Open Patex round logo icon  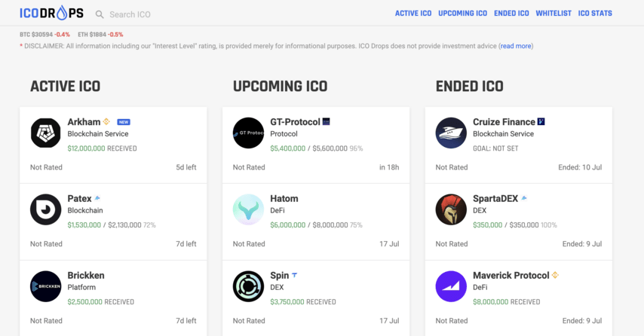(x=45, y=209)
